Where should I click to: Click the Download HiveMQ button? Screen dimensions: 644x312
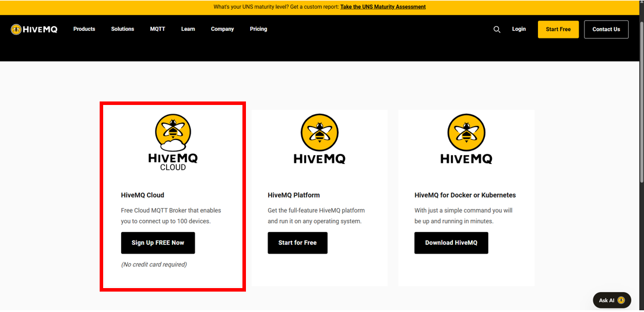(451, 243)
